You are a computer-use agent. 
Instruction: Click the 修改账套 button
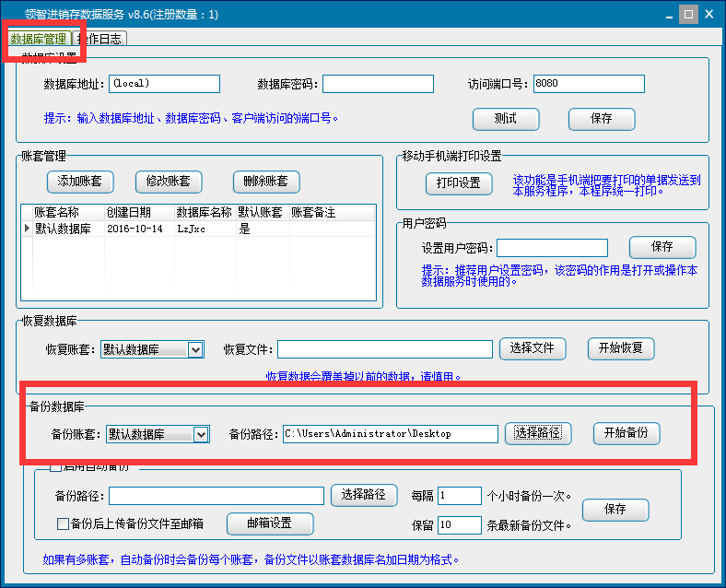[x=169, y=182]
